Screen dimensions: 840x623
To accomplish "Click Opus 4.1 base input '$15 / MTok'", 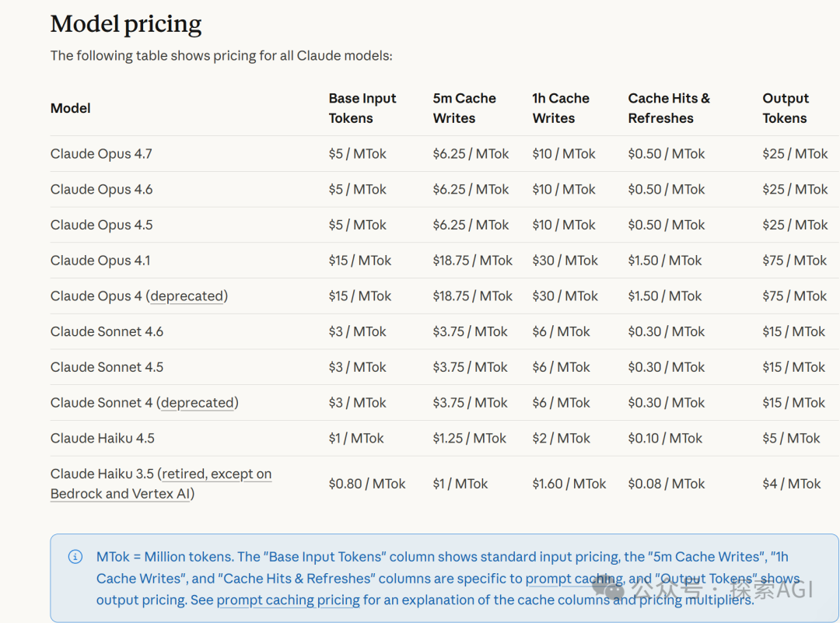I will (x=360, y=261).
